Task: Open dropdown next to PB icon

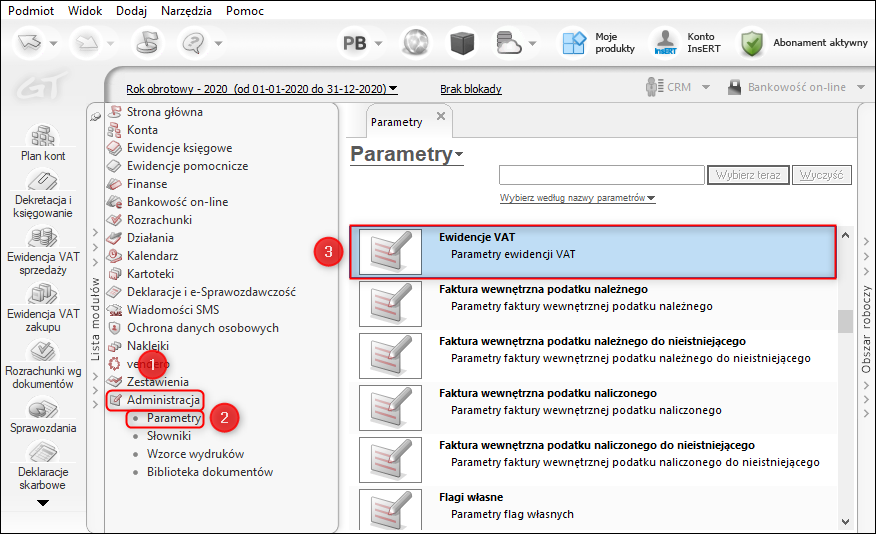Action: (x=379, y=44)
